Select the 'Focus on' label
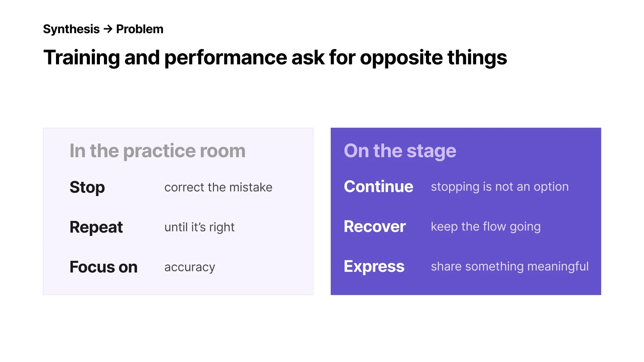Image resolution: width=644 pixels, height=362 pixels. click(x=104, y=267)
